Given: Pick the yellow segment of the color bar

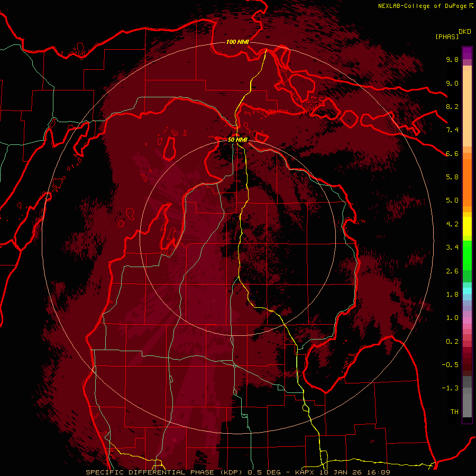Looking at the screenshot, I should pos(467,226).
